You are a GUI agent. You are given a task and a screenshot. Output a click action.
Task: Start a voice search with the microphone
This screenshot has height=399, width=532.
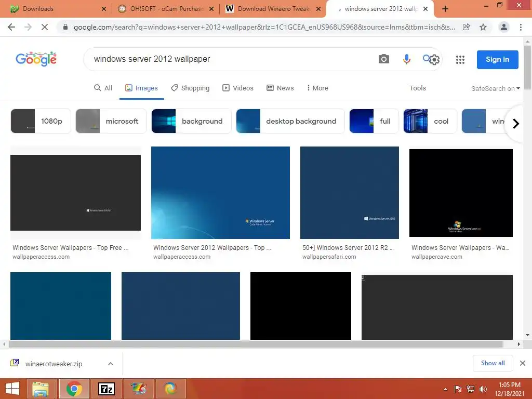click(x=406, y=59)
